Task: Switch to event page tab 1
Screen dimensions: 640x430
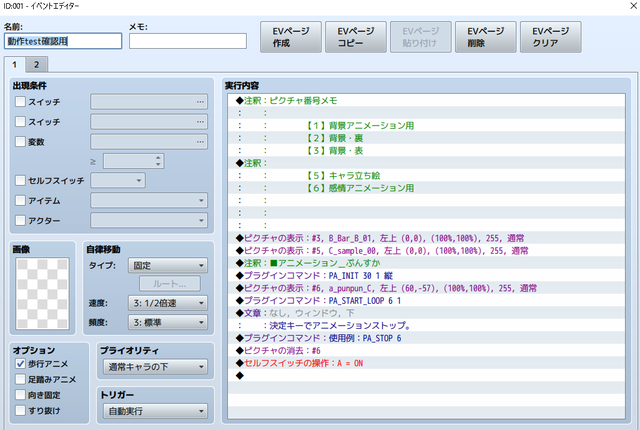Action: coord(15,64)
